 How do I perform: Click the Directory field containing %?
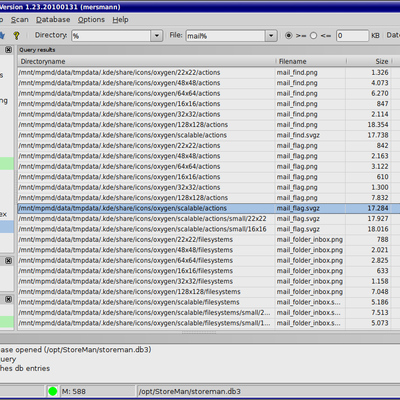(x=111, y=36)
